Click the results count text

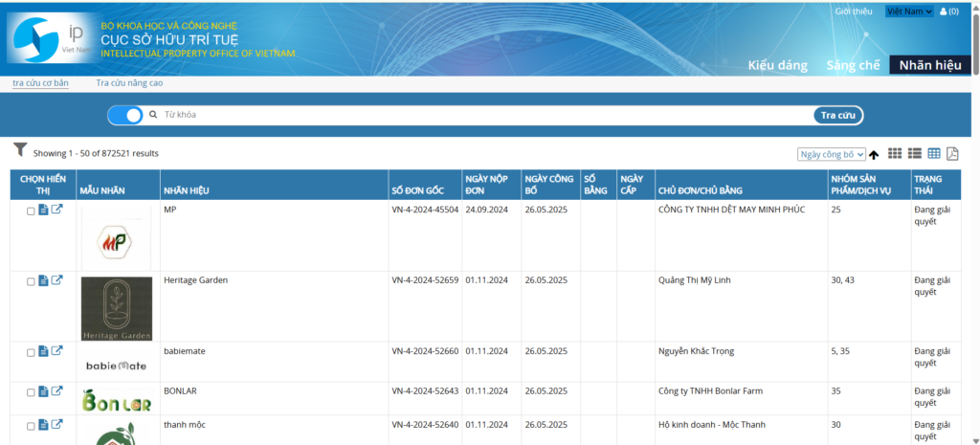click(96, 153)
